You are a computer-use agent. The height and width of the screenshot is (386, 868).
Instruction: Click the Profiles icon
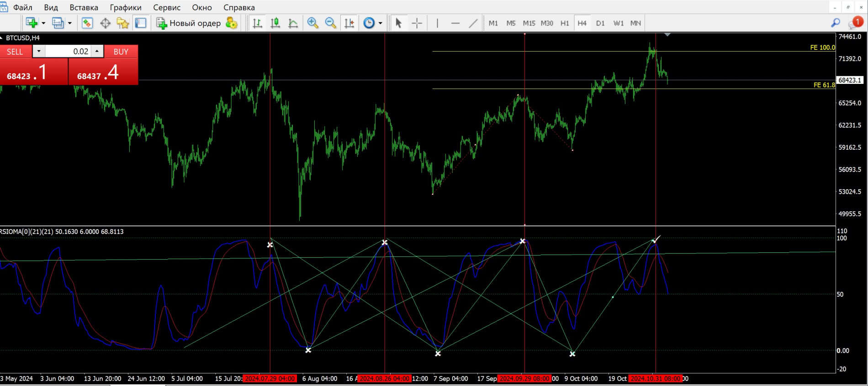click(x=58, y=23)
